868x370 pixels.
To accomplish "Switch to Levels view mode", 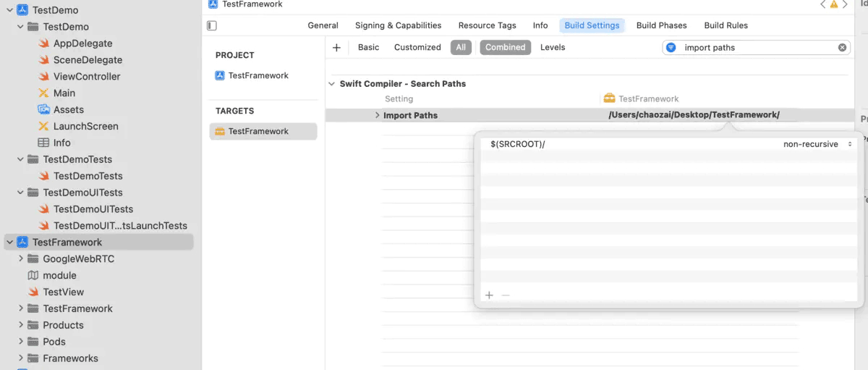I will tap(553, 48).
